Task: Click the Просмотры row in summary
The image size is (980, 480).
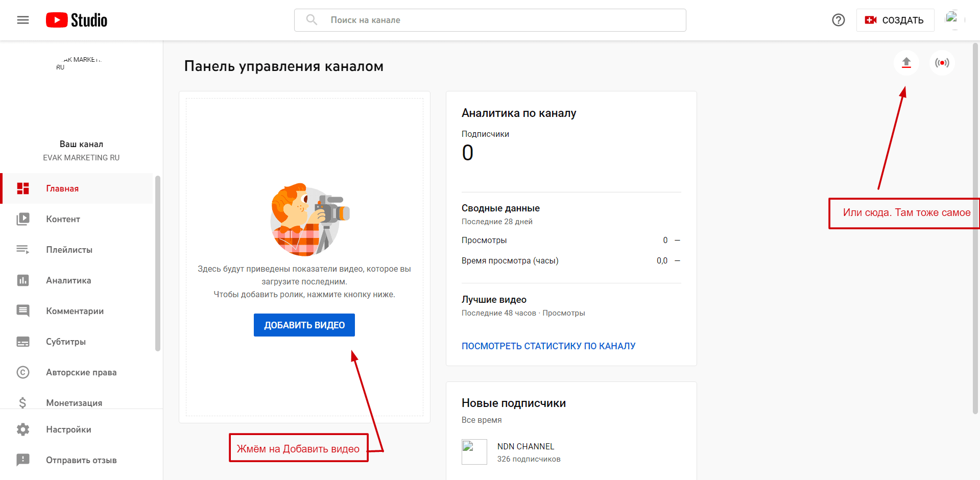Action: 571,240
